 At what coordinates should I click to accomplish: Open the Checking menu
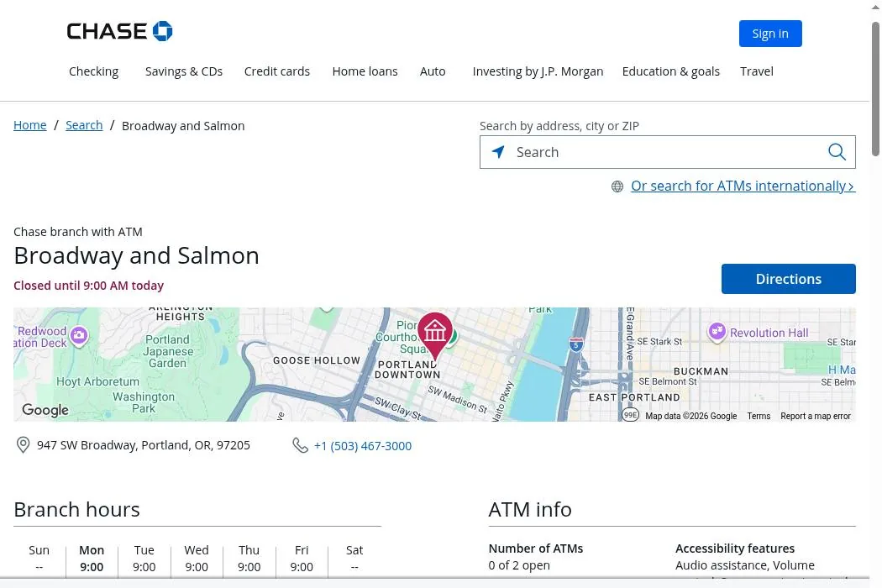(x=93, y=71)
